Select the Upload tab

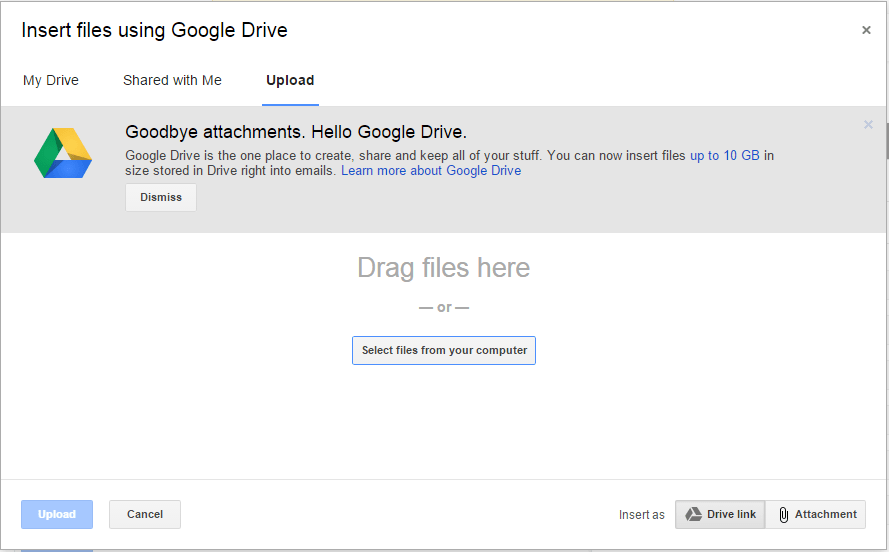(x=290, y=80)
